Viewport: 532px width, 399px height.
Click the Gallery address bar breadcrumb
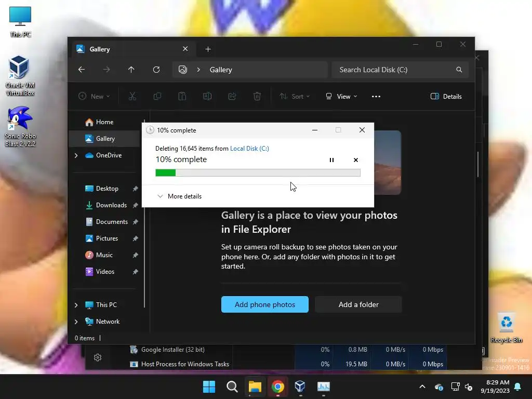(221, 70)
